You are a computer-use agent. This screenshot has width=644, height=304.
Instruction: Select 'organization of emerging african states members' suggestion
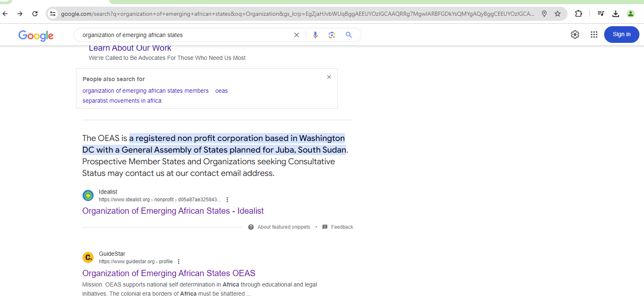(x=145, y=91)
